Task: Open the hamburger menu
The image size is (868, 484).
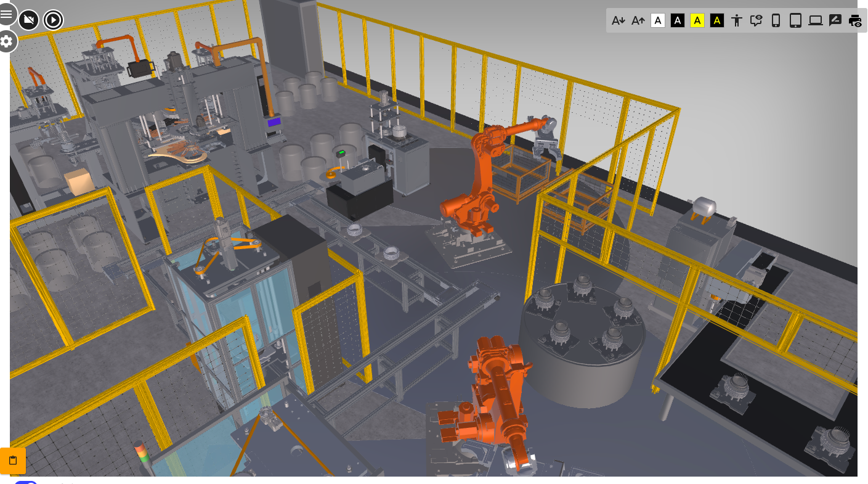Action: 7,14
